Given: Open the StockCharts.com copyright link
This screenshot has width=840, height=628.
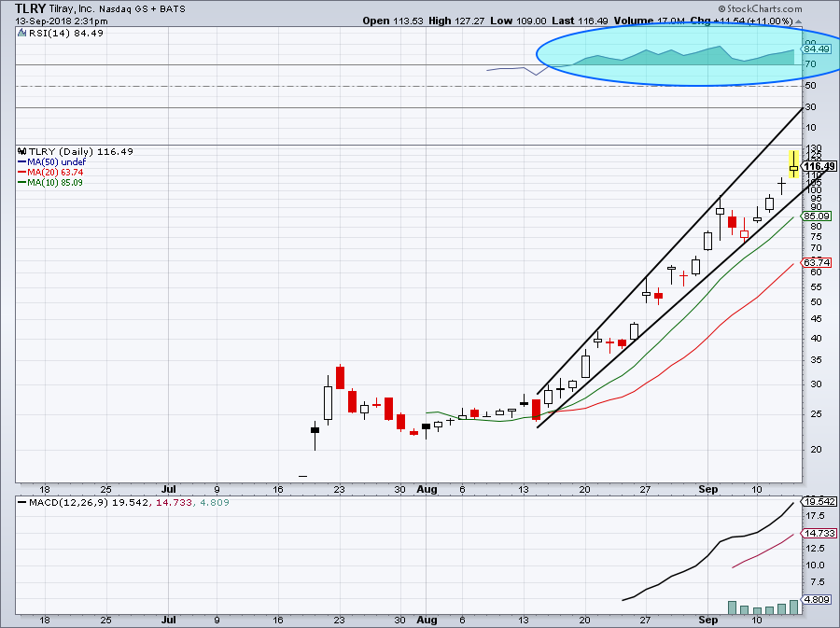Looking at the screenshot, I should tap(760, 8).
